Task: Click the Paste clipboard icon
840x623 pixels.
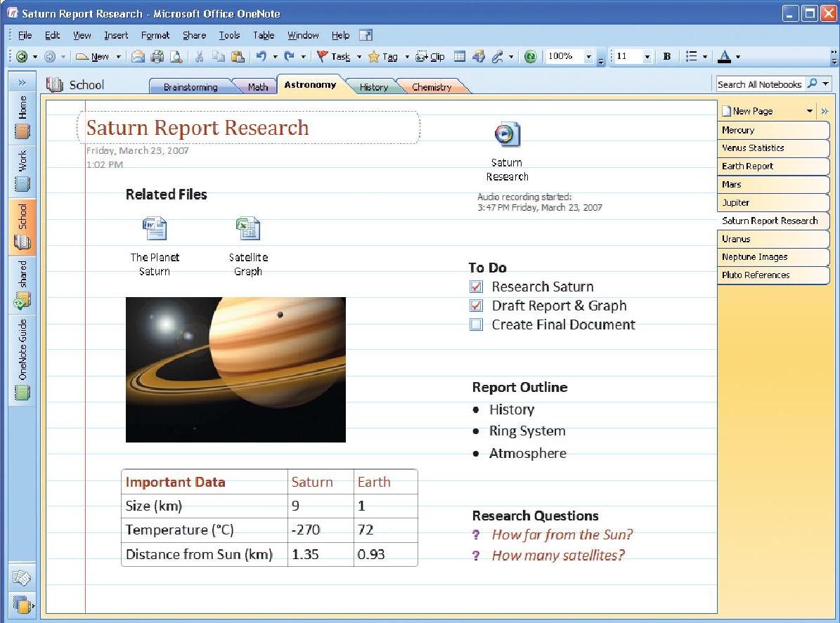Action: [238, 56]
